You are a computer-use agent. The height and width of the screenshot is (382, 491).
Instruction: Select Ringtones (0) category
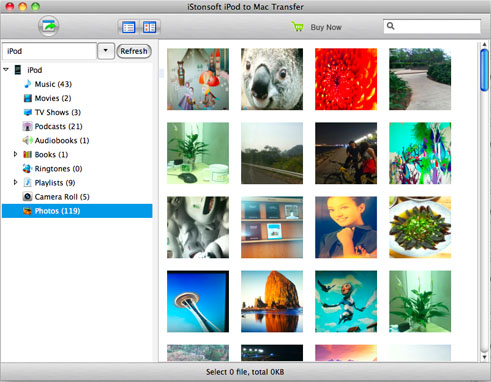59,169
